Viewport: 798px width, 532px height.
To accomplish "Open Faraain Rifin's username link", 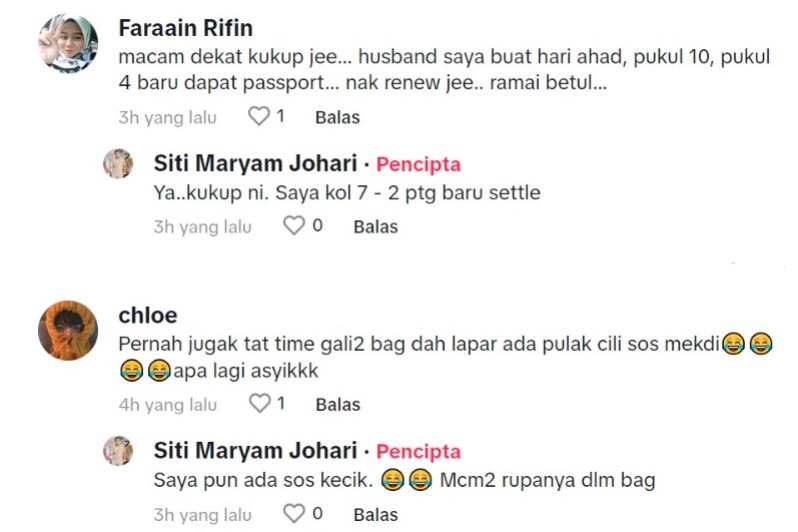I will click(x=186, y=28).
